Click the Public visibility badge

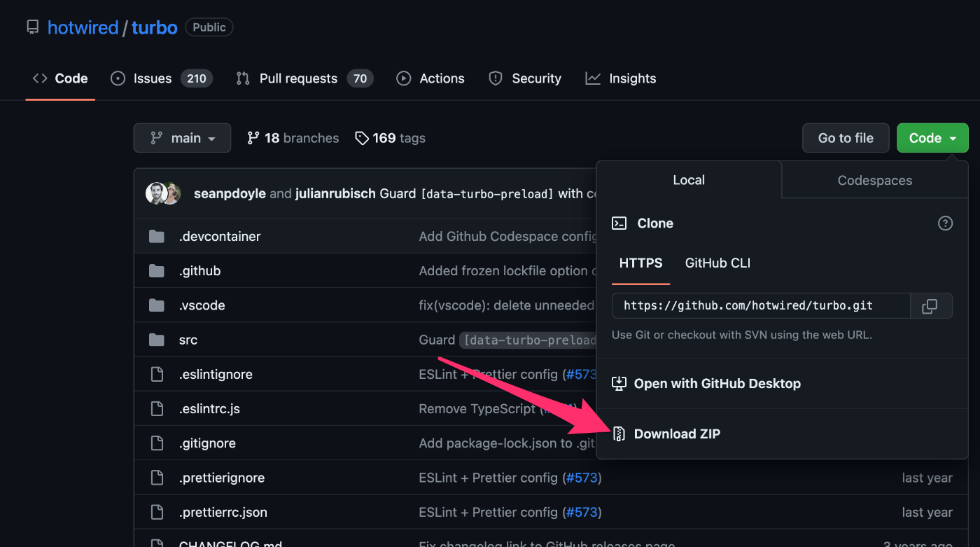[x=209, y=27]
